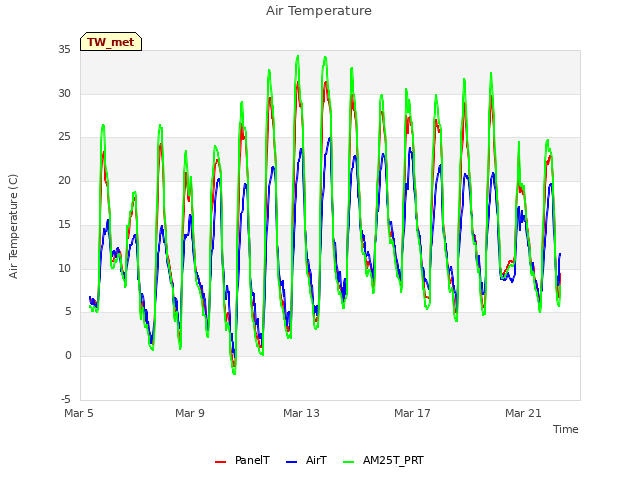Toggle the AirT series in legend
Screen dimensions: 640x480
(x=306, y=460)
